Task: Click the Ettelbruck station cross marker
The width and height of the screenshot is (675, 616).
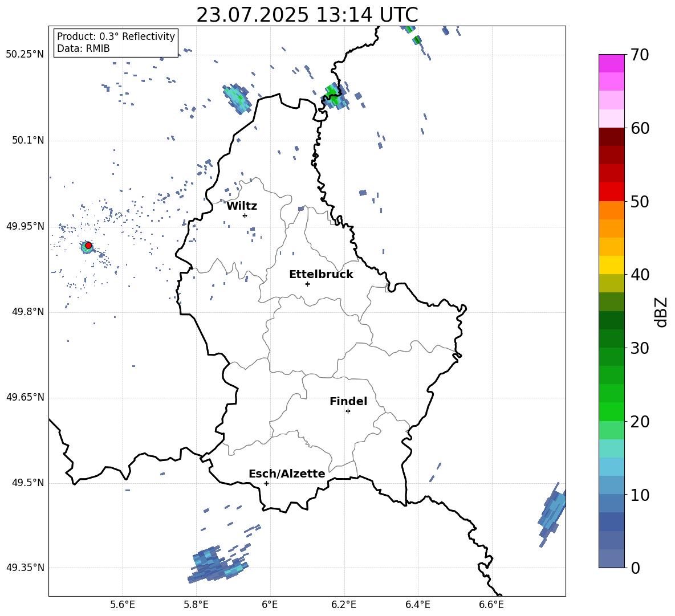Action: [x=307, y=284]
